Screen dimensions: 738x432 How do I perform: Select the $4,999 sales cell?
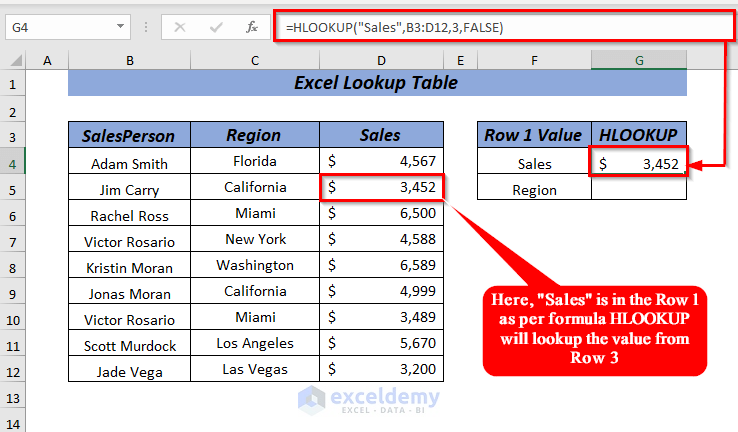[381, 291]
